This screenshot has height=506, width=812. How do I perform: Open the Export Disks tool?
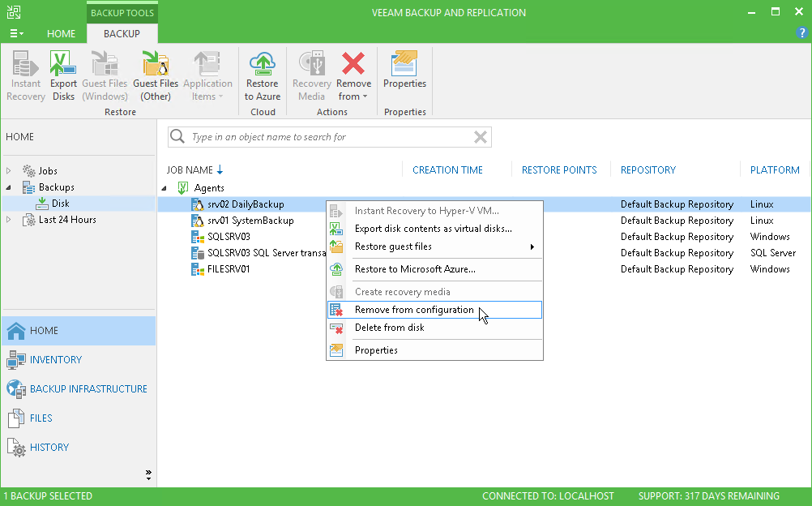[x=63, y=75]
